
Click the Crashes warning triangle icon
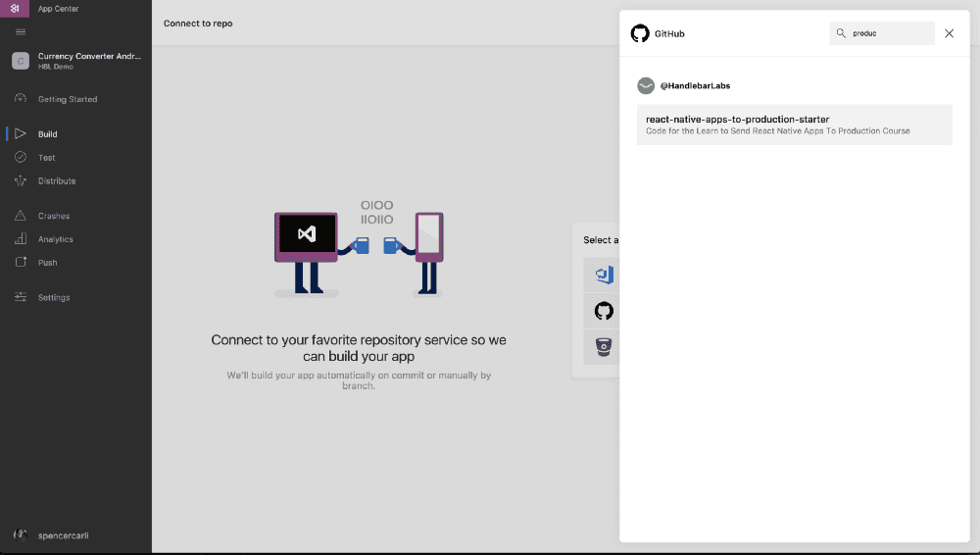tap(21, 216)
